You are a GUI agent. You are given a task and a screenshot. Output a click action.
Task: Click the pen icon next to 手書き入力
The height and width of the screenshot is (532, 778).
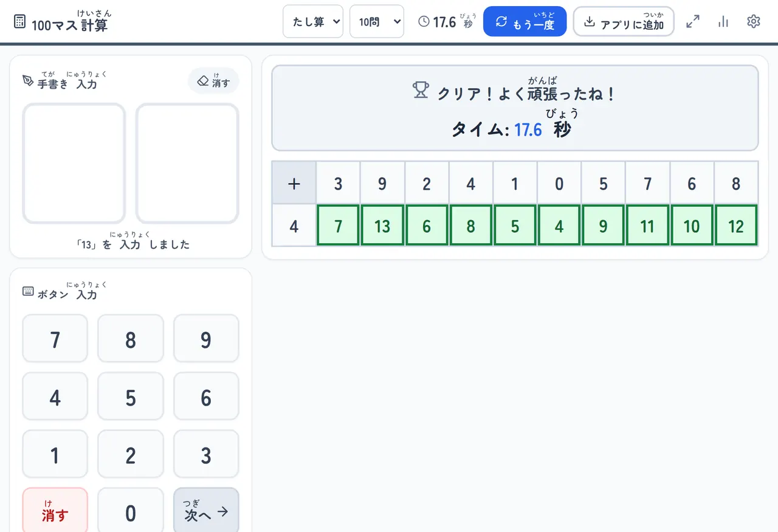[28, 81]
